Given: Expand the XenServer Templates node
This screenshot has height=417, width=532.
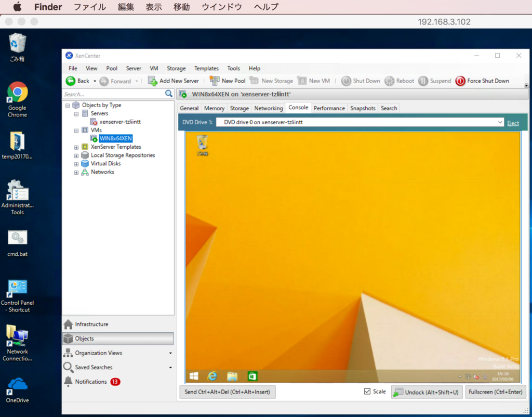Looking at the screenshot, I should [76, 147].
